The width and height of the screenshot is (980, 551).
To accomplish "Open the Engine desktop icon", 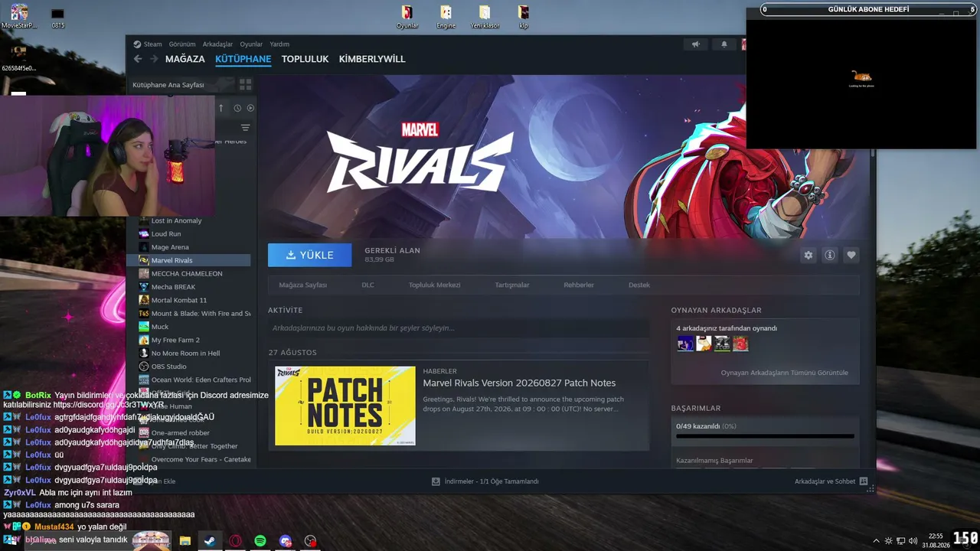I will 446,17.
